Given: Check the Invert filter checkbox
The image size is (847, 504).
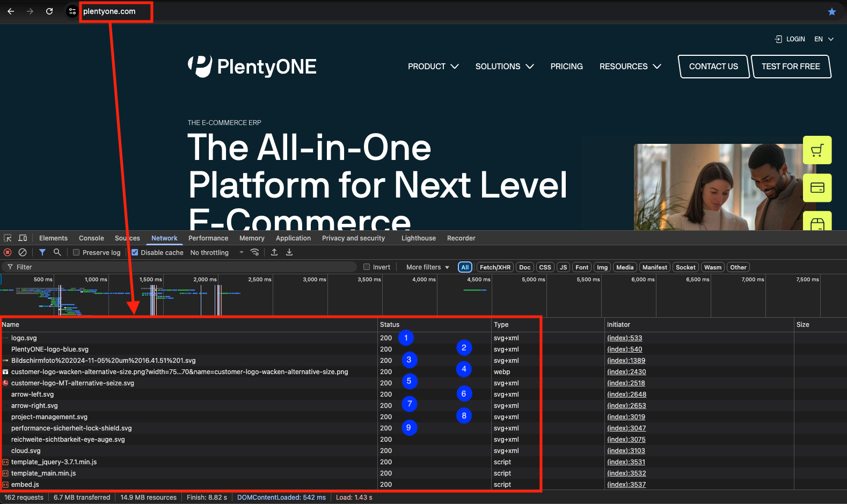Looking at the screenshot, I should click(x=367, y=267).
